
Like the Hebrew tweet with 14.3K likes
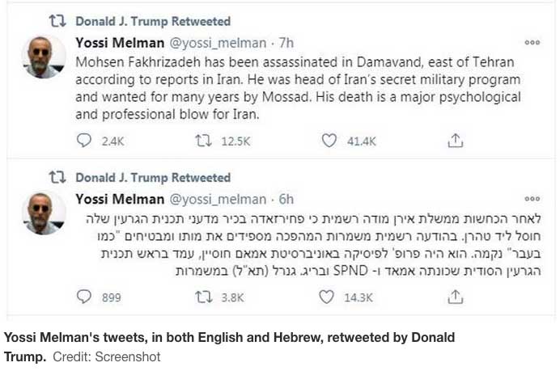[x=326, y=297]
